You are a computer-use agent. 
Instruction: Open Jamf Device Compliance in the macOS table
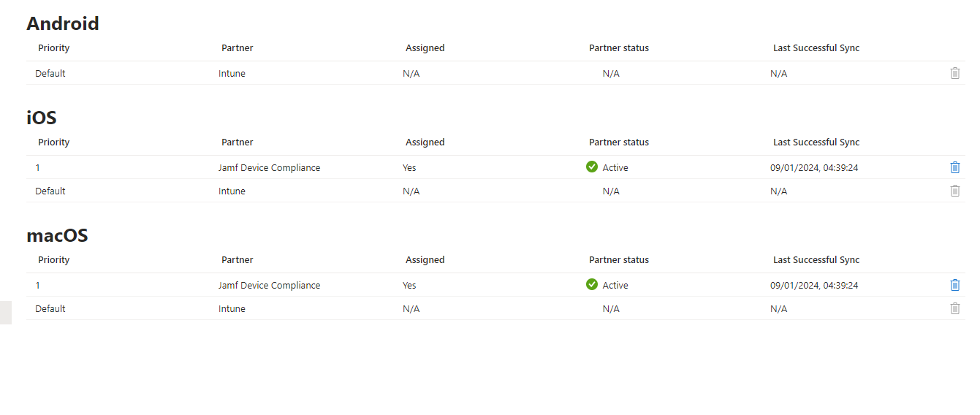[269, 285]
